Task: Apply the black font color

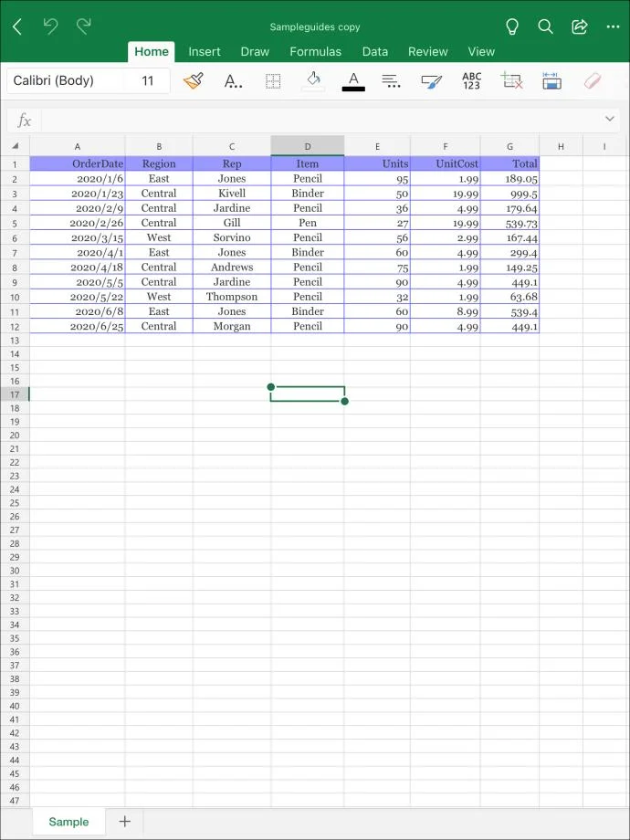Action: coord(353,81)
